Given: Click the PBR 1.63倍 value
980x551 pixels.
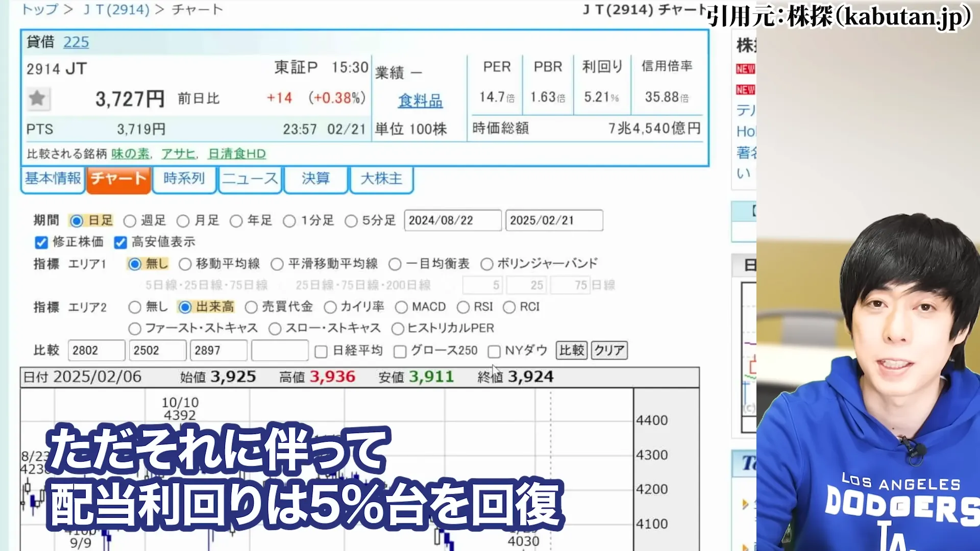Looking at the screenshot, I should coord(548,97).
